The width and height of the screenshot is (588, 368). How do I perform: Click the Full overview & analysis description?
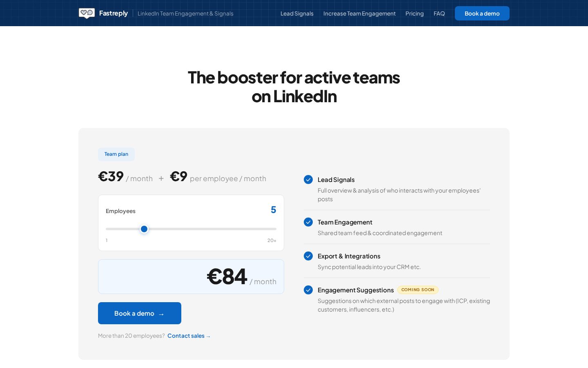click(x=399, y=195)
